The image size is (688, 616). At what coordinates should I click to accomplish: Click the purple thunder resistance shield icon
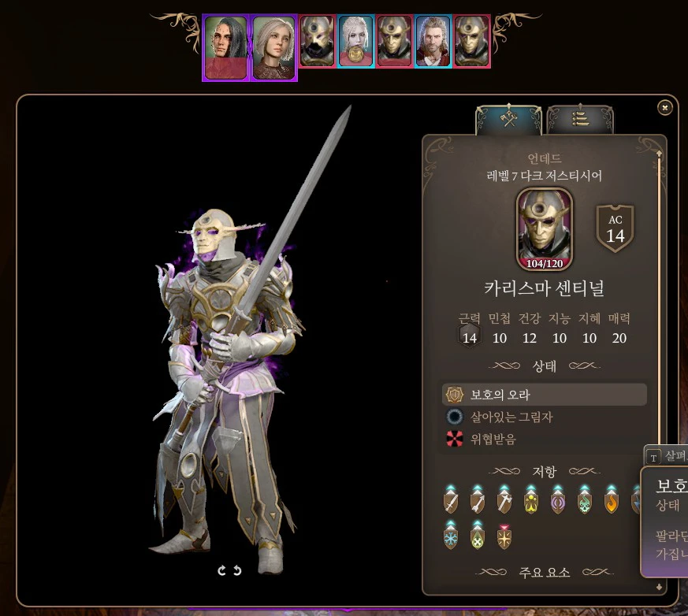click(x=558, y=499)
